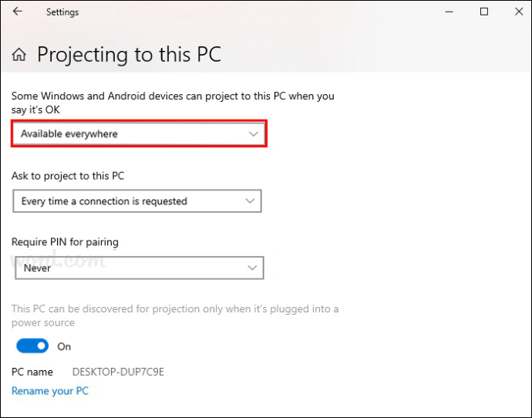Minimize the Settings window
Viewport: 532px width, 418px height.
pyautogui.click(x=449, y=12)
